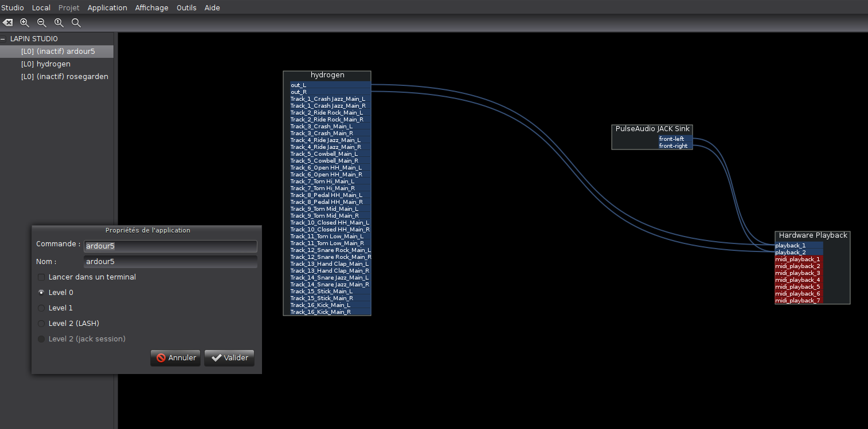Focus the Commande input field
Screen dimensions: 868x429
tap(170, 246)
